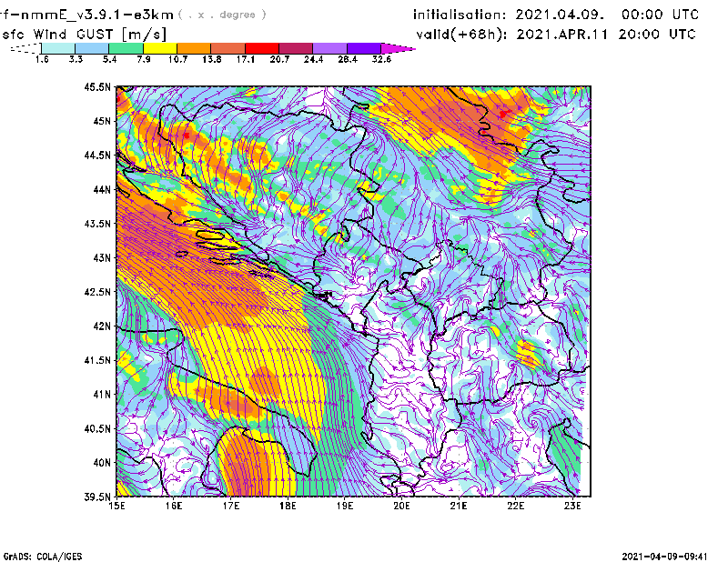This screenshot has width=728, height=562.
Task: Click the light blue legend swatch 3.3–5.4
Action: (x=92, y=48)
